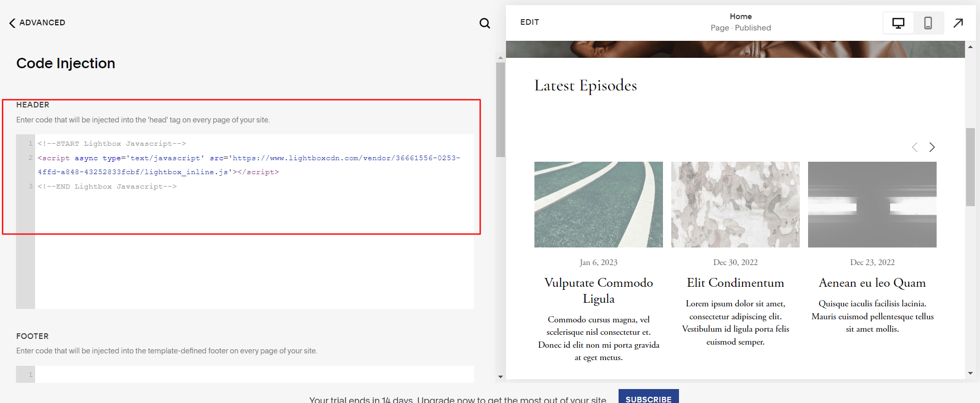Click the trial ends in 14 days message

click(x=458, y=400)
